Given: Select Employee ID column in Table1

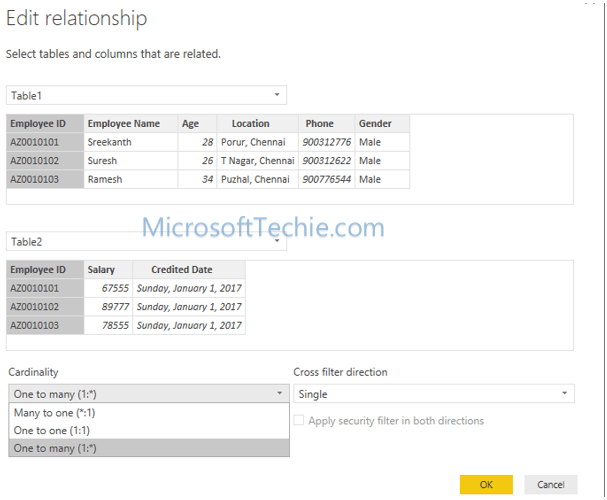Looking at the screenshot, I should click(38, 124).
